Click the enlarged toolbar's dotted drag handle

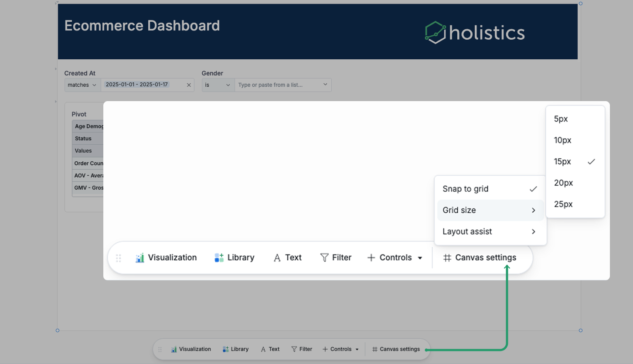(118, 258)
